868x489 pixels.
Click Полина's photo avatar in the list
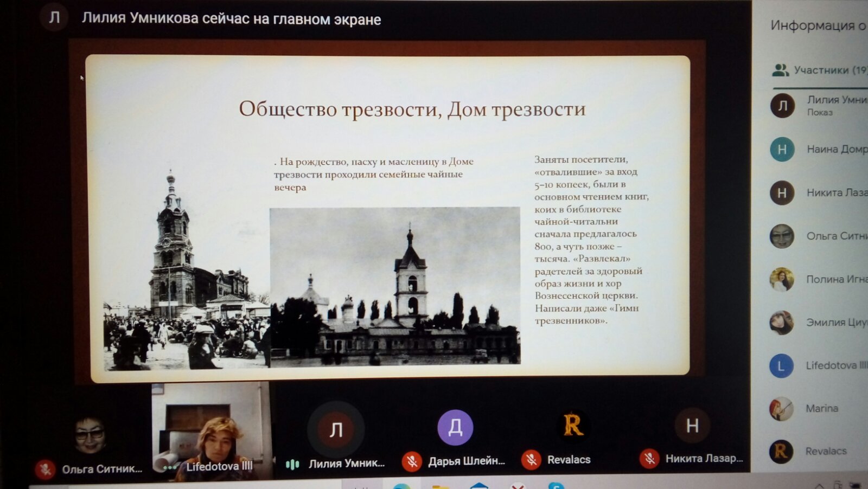pos(782,279)
